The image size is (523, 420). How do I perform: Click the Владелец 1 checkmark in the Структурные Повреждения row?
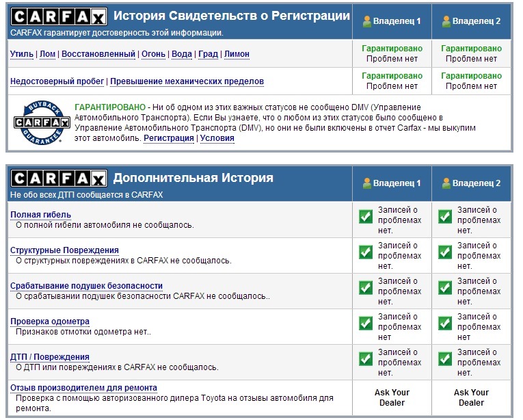[x=366, y=252]
